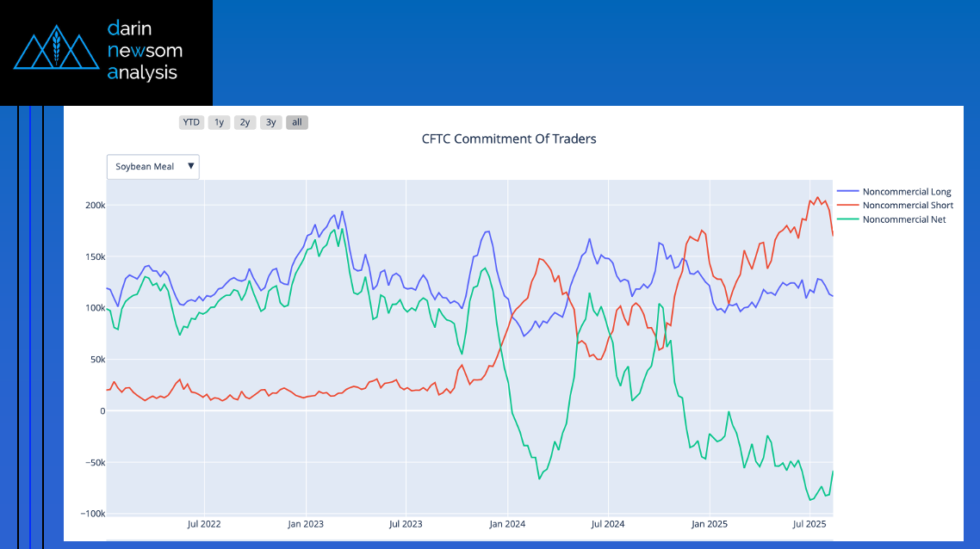The width and height of the screenshot is (980, 549).
Task: Select the 1y time range
Action: click(219, 122)
